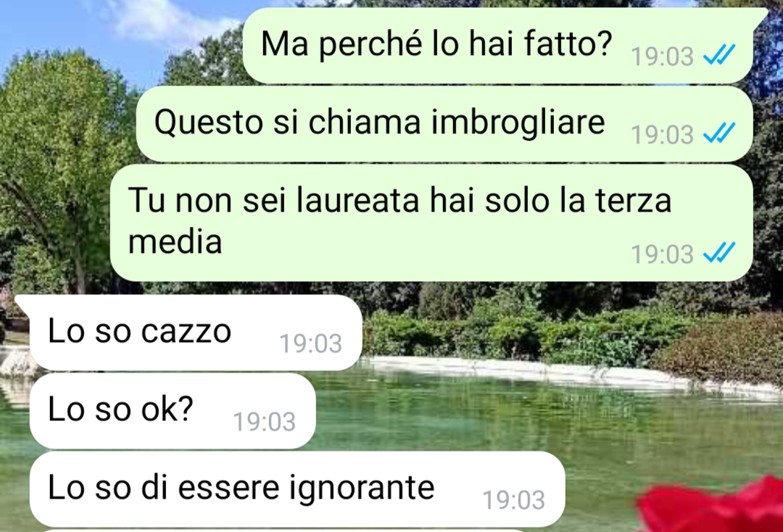
Task: Click read receipt ticks on 'Ma perché' message
Action: 719,55
